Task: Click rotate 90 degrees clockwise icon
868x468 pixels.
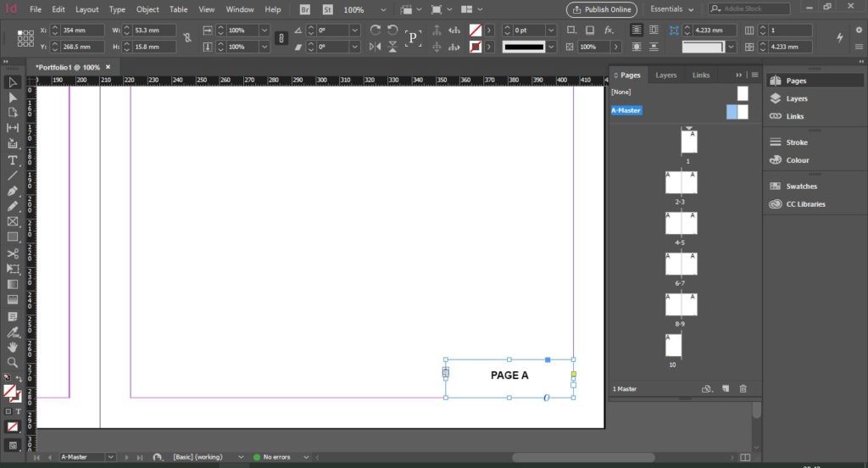Action: click(x=376, y=30)
